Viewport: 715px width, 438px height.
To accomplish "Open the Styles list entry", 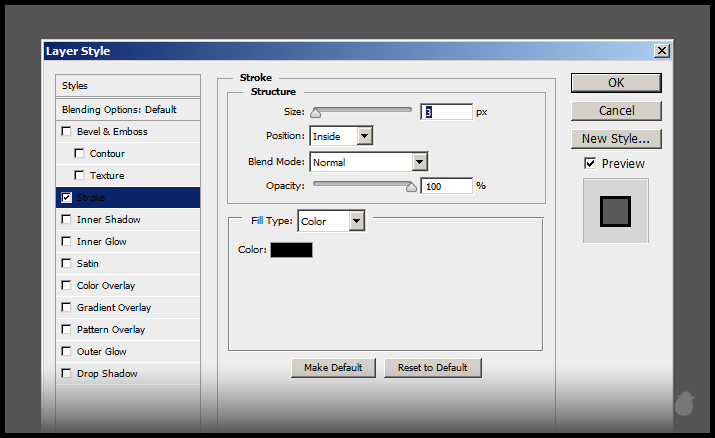I will 75,86.
